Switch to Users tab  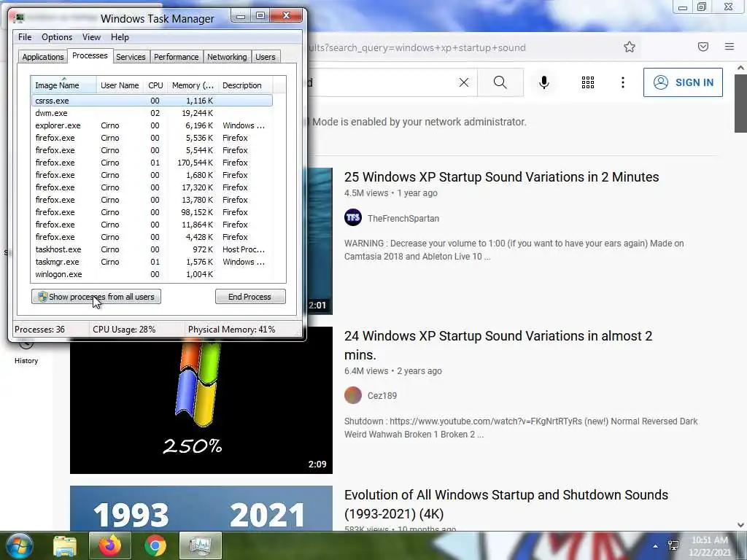(x=266, y=57)
